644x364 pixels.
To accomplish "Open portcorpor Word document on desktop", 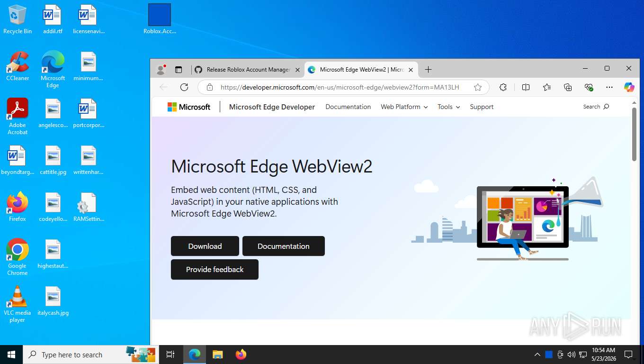I will point(89,113).
